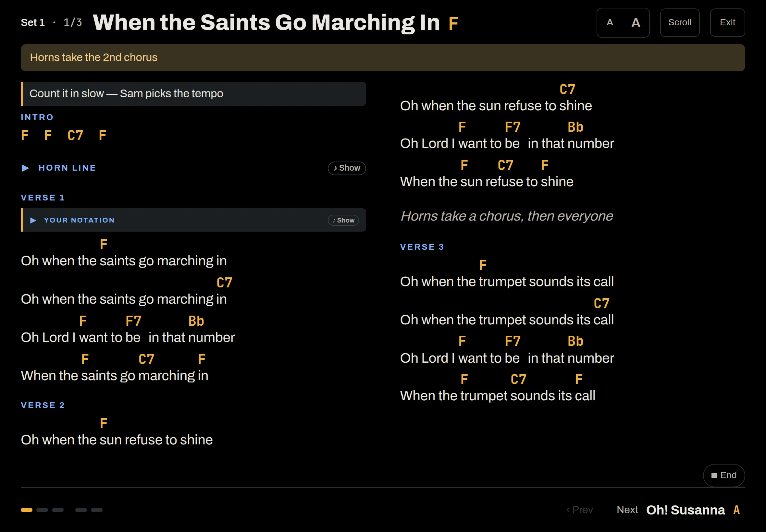The width and height of the screenshot is (766, 532).
Task: Click key A next to Oh! Susanna
Action: (x=737, y=510)
